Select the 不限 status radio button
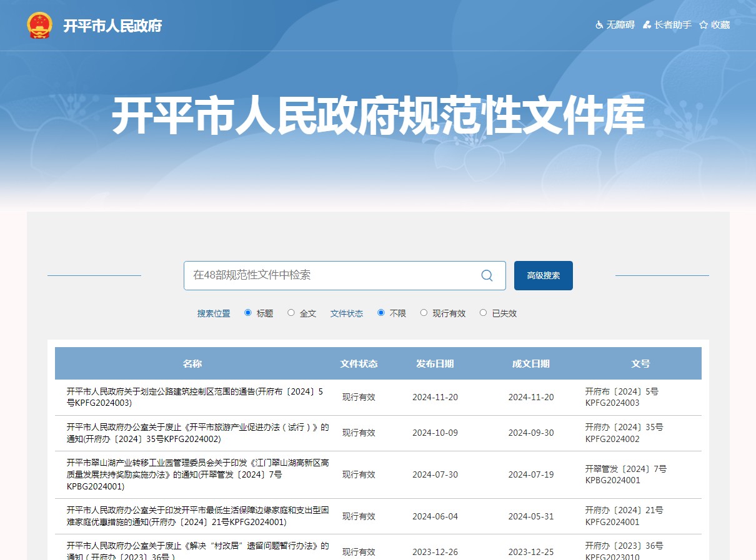Image resolution: width=756 pixels, height=560 pixels. click(x=380, y=313)
